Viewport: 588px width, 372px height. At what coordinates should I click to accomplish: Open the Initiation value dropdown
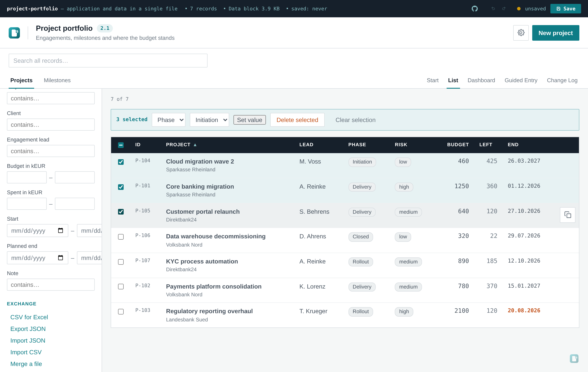click(x=209, y=120)
